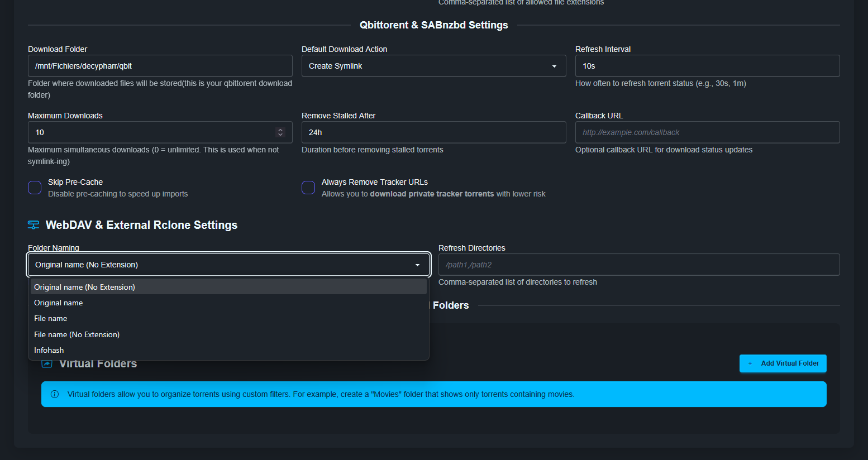
Task: Click the WebDAV & External Rclone section icon
Action: tap(34, 225)
